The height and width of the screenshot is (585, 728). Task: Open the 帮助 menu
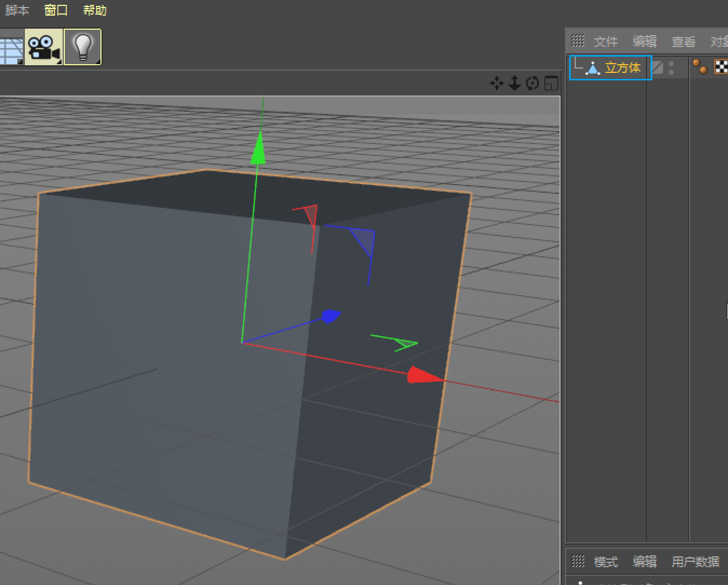[x=95, y=10]
